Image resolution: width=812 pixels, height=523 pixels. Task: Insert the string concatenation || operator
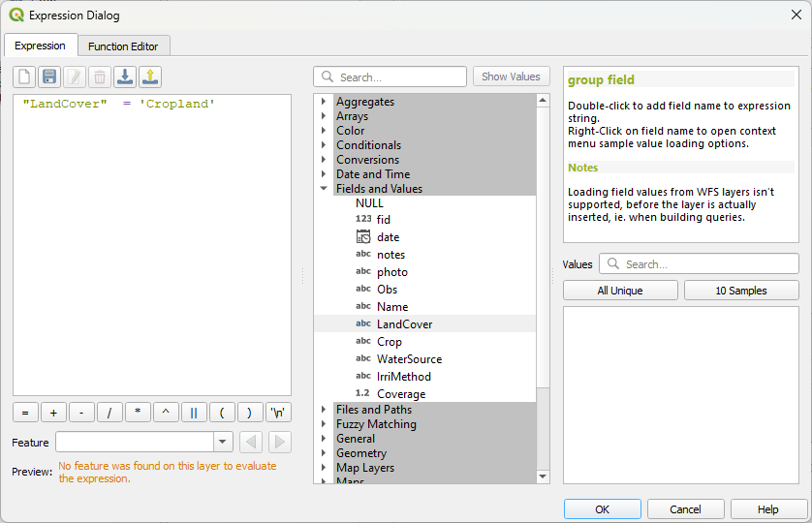[194, 413]
